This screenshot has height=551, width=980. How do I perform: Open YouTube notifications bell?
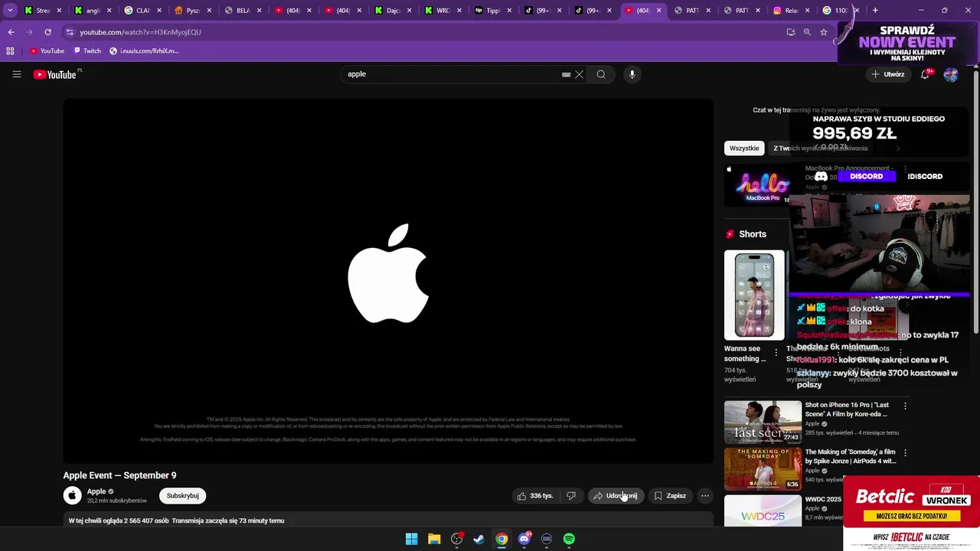[x=925, y=74]
